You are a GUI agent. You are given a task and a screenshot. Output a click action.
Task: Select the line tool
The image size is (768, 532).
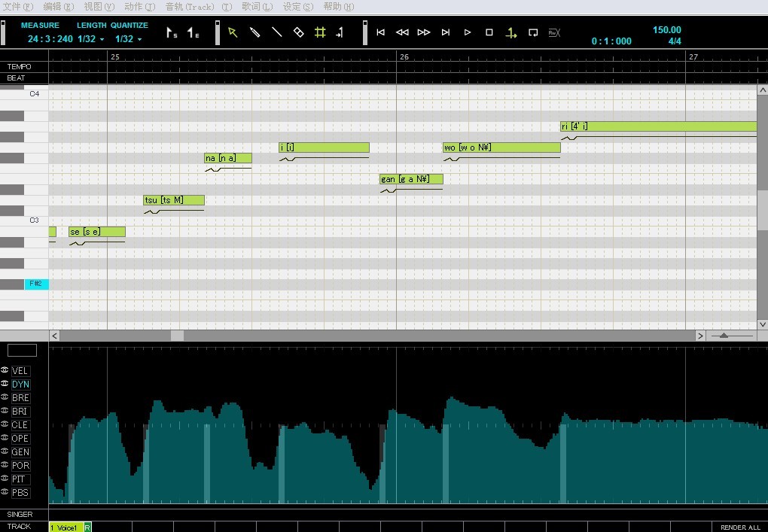(x=277, y=32)
